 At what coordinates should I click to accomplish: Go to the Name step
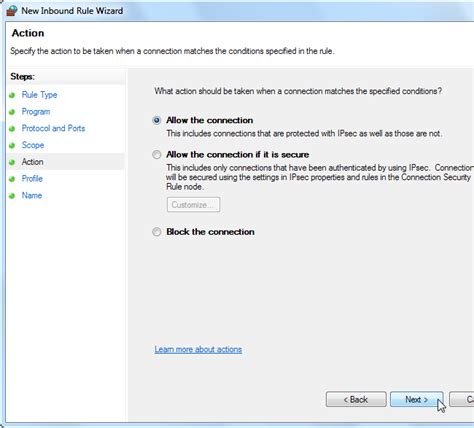[x=32, y=195]
